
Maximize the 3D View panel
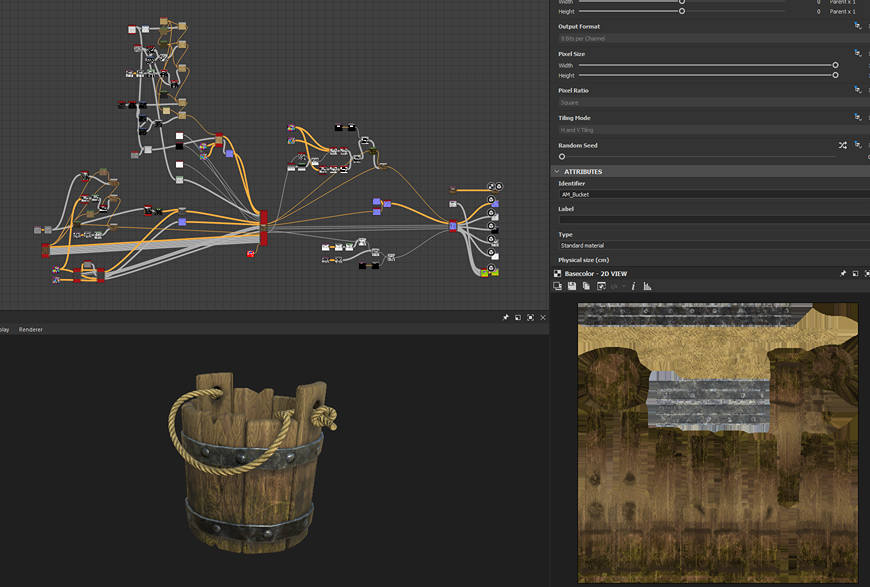click(531, 317)
